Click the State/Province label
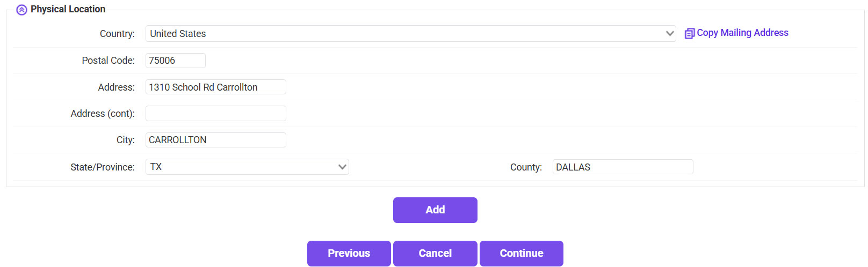Image resolution: width=868 pixels, height=267 pixels. [x=103, y=167]
